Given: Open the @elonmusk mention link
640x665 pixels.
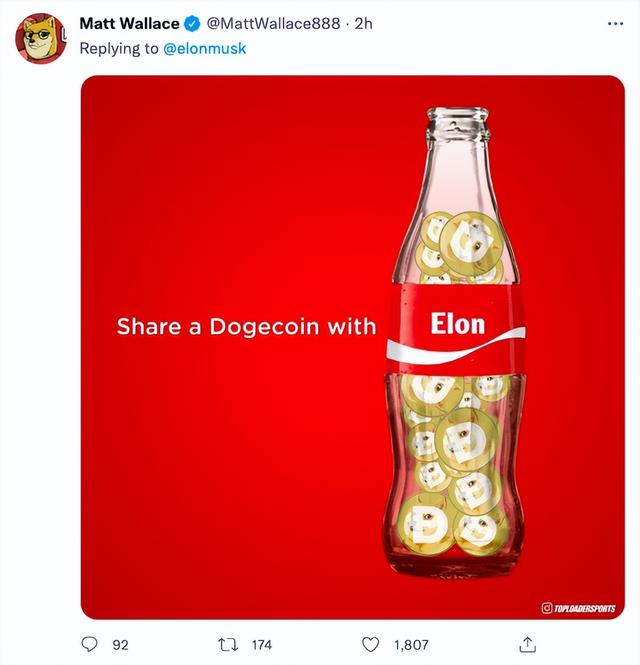Looking at the screenshot, I should [204, 47].
